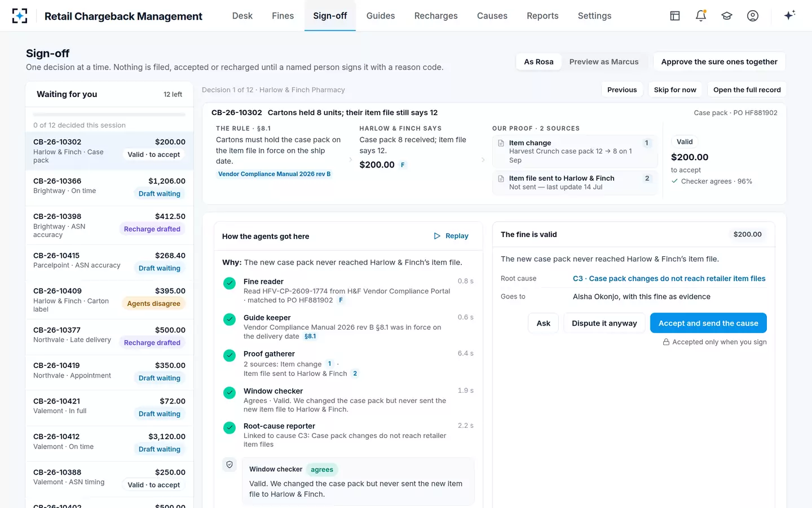The image size is (812, 508).
Task: Go to Previous decision
Action: click(x=622, y=90)
